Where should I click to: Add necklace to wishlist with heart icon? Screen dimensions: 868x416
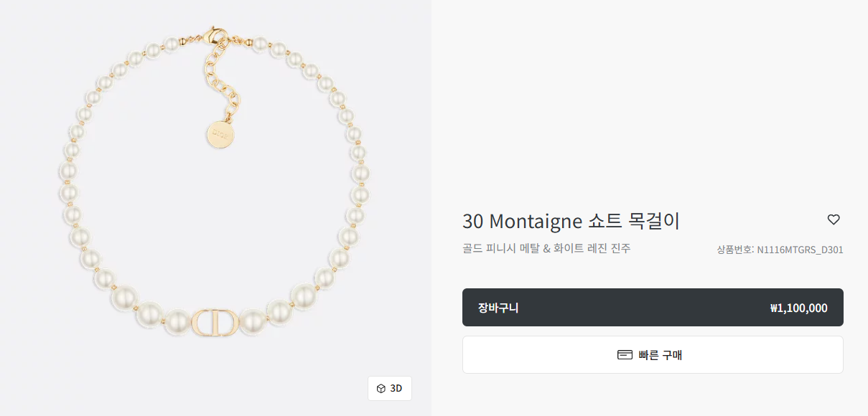coord(834,219)
